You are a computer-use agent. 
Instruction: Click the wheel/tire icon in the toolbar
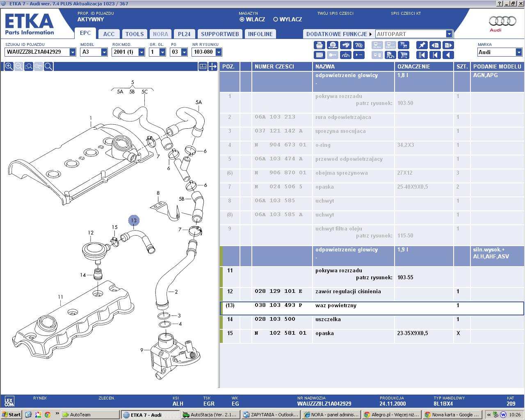coord(333,45)
